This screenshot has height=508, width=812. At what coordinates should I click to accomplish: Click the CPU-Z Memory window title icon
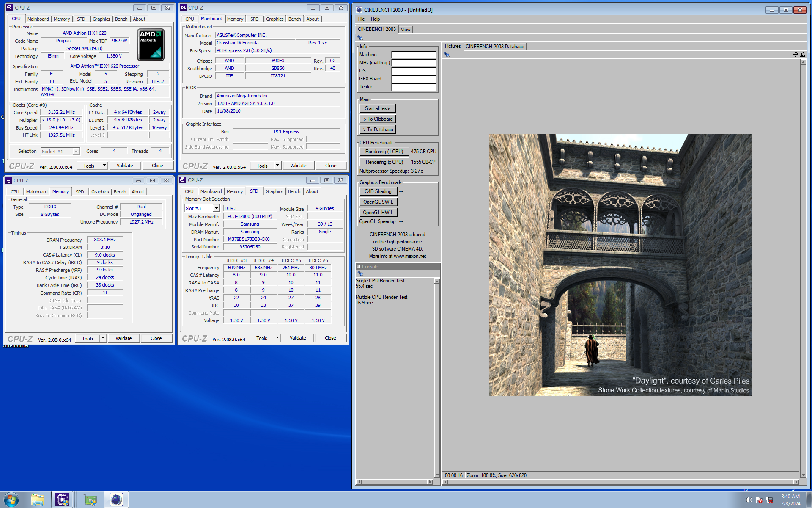click(x=8, y=180)
